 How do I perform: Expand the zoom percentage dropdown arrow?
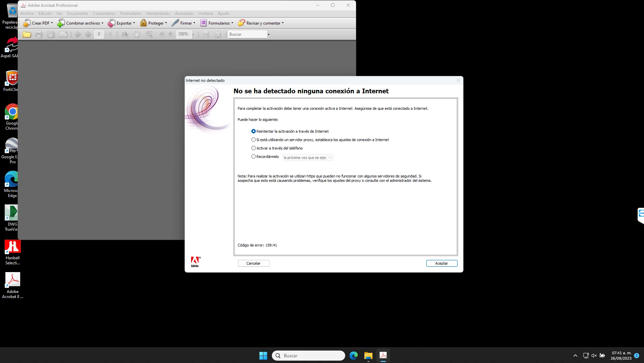[x=193, y=34]
